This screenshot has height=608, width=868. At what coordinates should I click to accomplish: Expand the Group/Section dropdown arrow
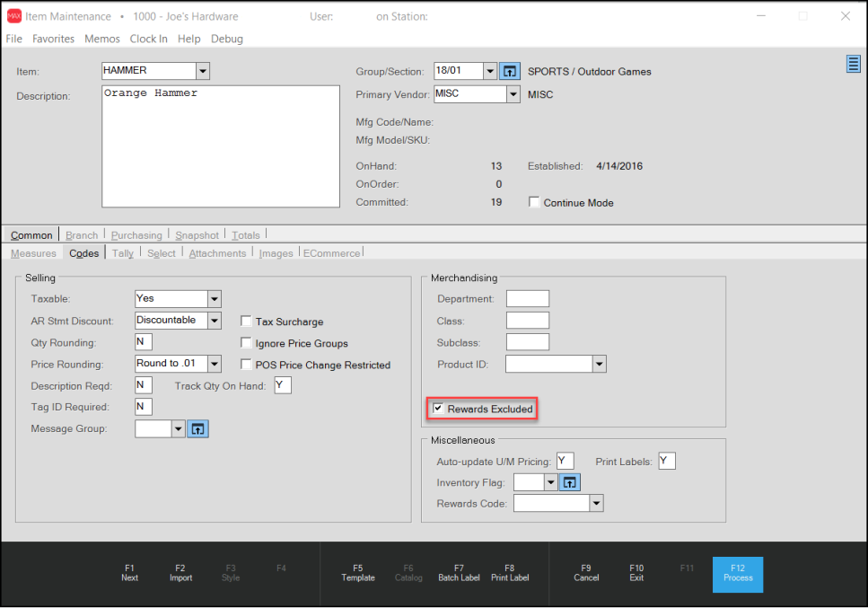pos(490,71)
